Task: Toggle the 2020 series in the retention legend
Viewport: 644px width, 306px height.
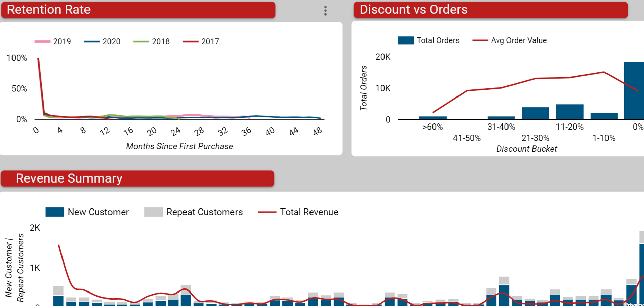Action: pyautogui.click(x=102, y=41)
